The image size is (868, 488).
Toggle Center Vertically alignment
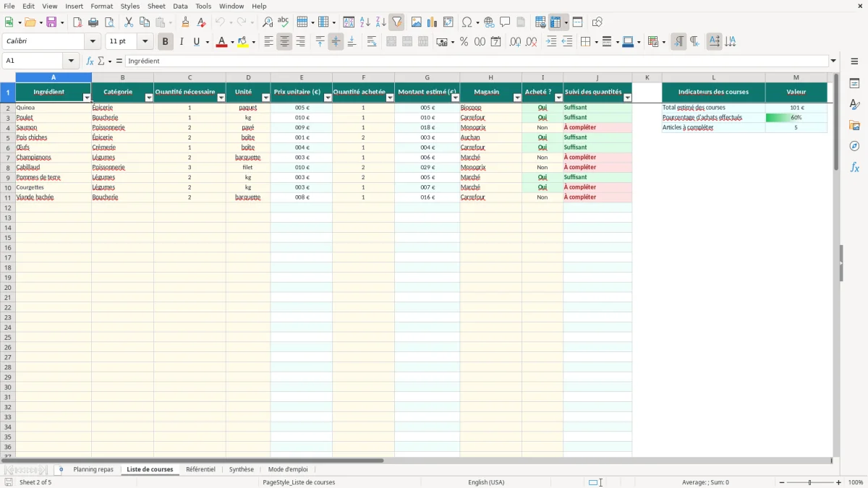pos(336,42)
